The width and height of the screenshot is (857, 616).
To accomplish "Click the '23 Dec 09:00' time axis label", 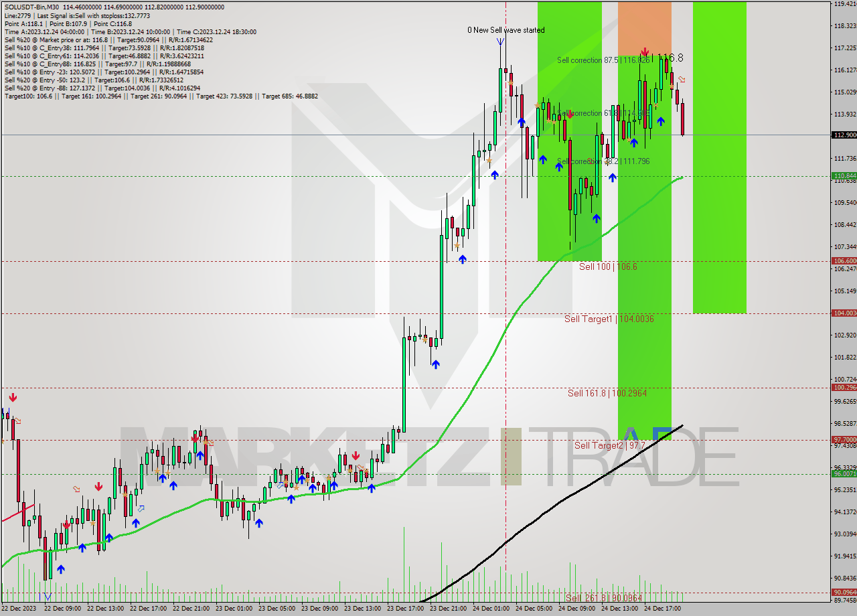I will [x=319, y=609].
